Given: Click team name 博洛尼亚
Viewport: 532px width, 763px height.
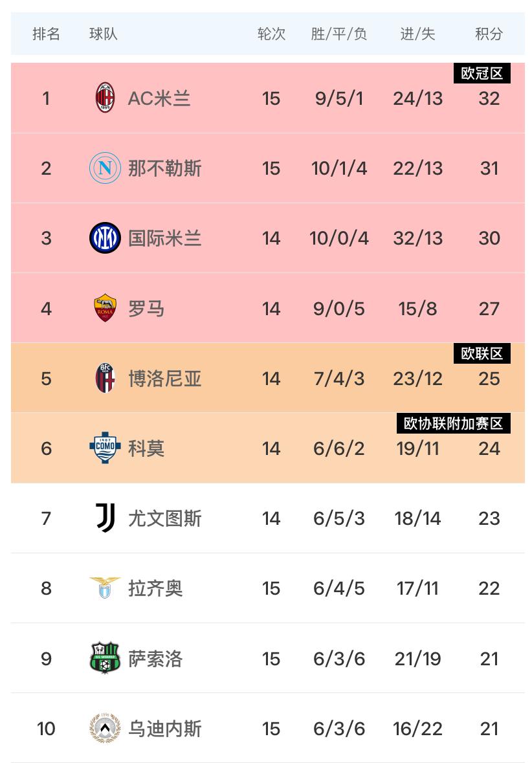Looking at the screenshot, I should coord(164,379).
